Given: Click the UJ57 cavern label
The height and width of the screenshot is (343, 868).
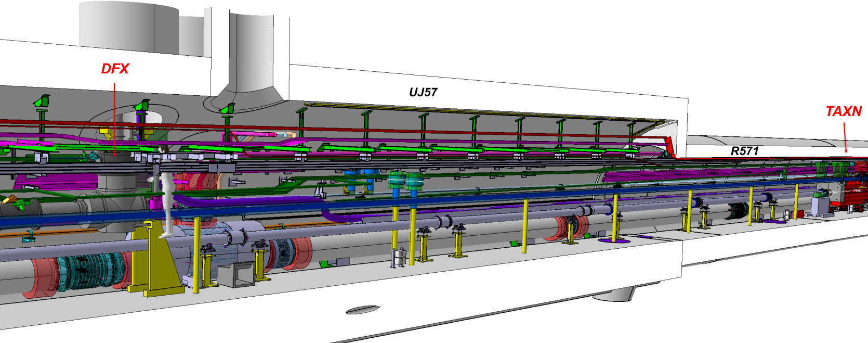Looking at the screenshot, I should [x=423, y=93].
